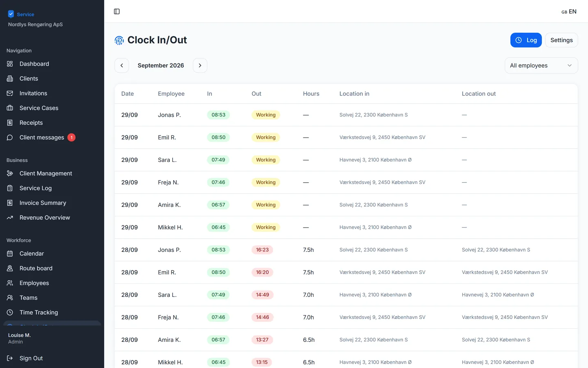Click the blue Log button
This screenshot has height=368, width=588.
click(526, 40)
